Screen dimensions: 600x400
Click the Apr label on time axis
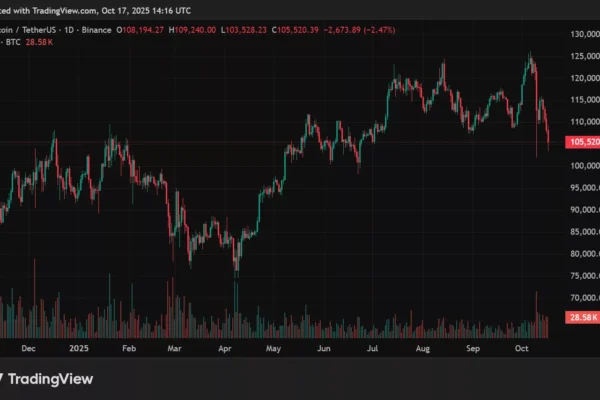point(225,350)
